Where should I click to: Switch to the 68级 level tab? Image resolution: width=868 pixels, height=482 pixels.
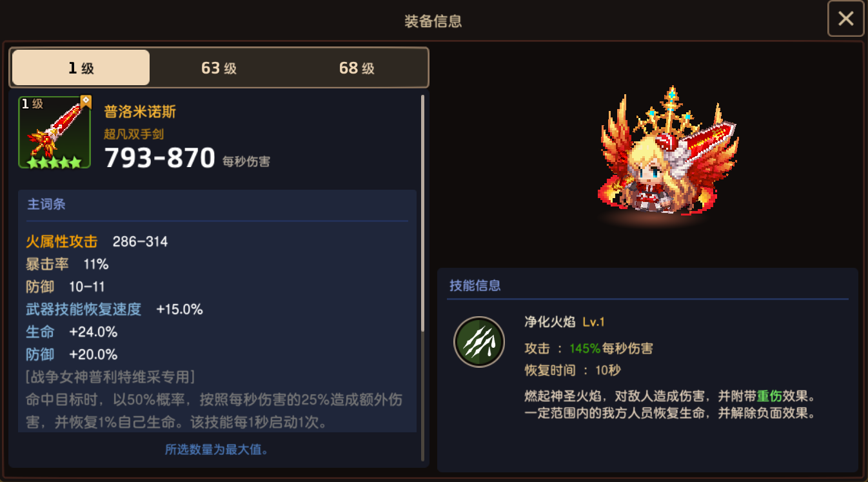357,68
